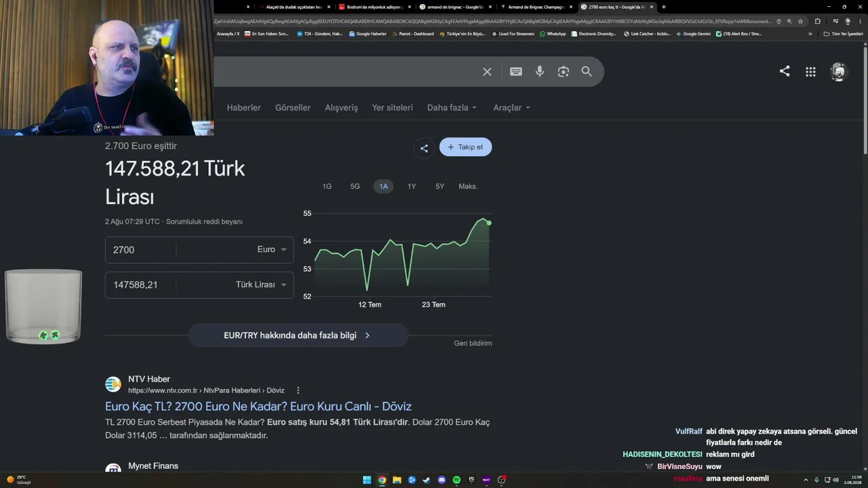This screenshot has height=488, width=868.
Task: Open the WhatsApp bookmark
Action: coord(553,34)
